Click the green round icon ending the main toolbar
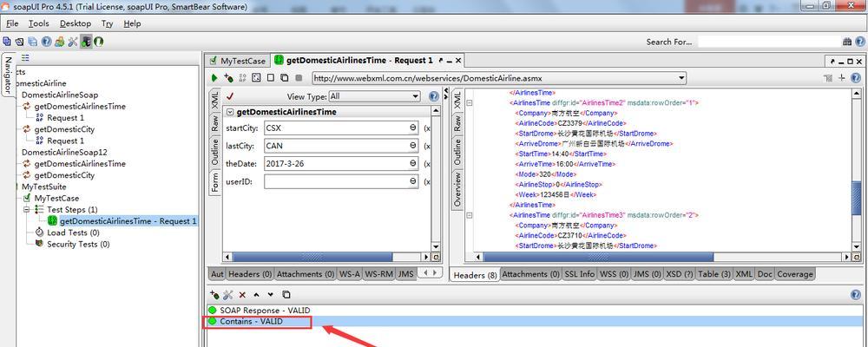868x347 pixels. [x=99, y=42]
